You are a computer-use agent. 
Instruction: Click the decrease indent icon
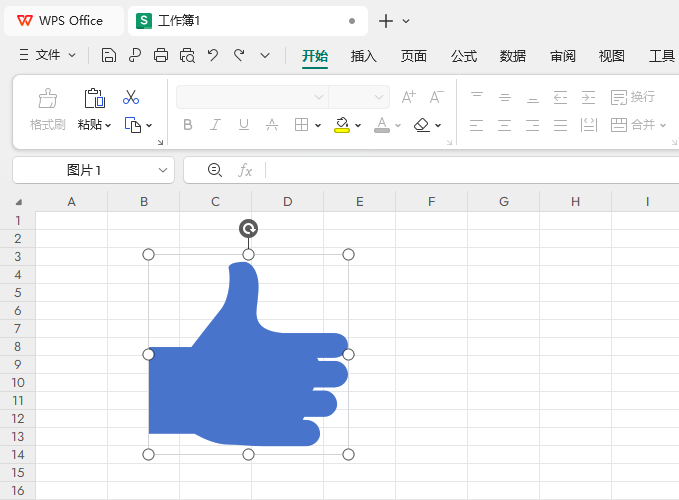(560, 97)
